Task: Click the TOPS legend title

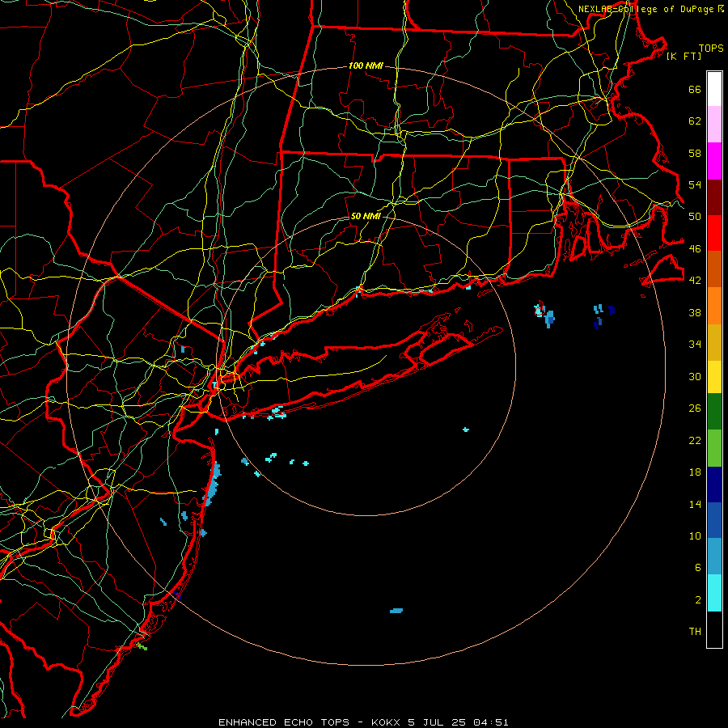Action: (x=711, y=49)
